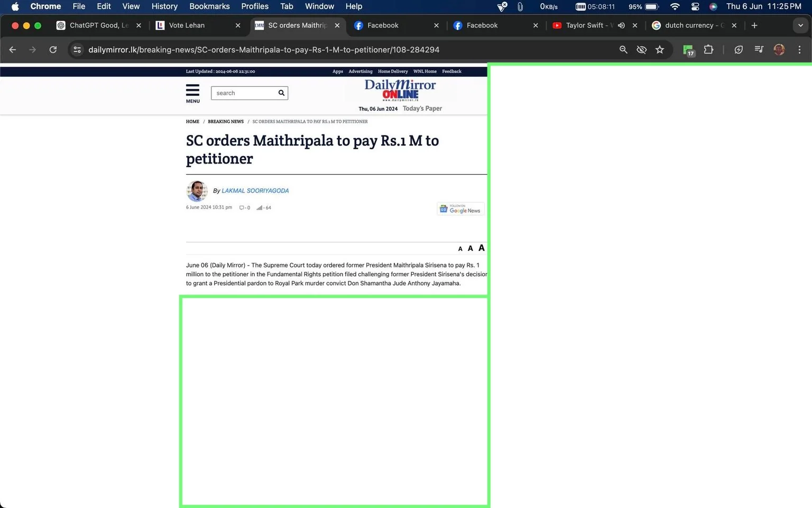Expand the tab search dropdown arrow

click(800, 25)
